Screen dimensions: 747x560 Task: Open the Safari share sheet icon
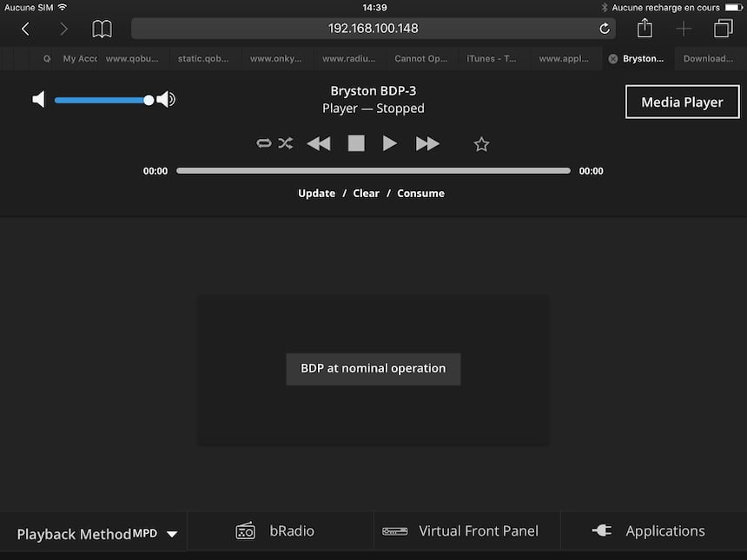click(x=645, y=28)
